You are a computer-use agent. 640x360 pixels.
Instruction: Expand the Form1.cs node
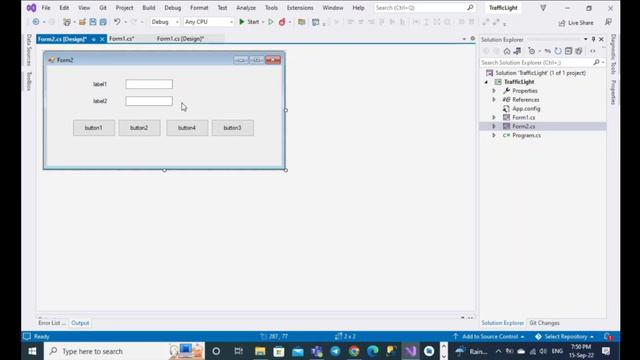(494, 117)
